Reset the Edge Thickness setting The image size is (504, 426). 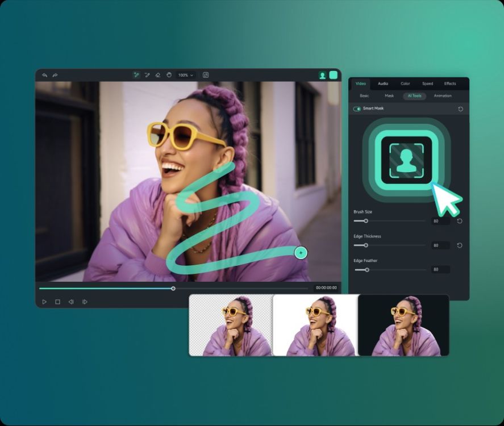point(459,245)
